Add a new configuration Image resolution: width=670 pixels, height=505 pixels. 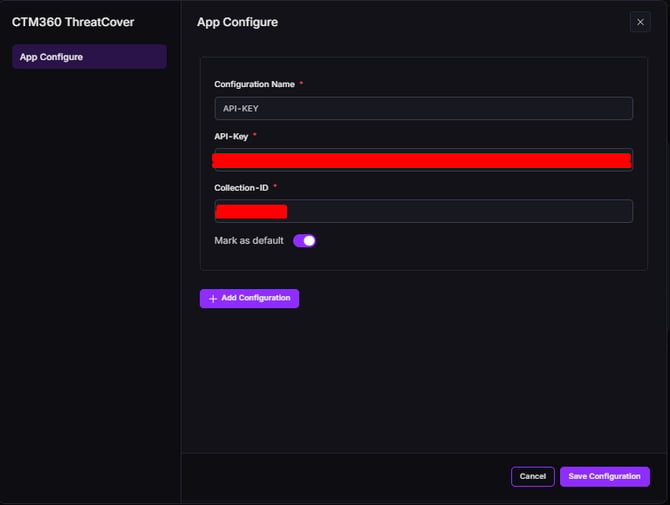[250, 298]
